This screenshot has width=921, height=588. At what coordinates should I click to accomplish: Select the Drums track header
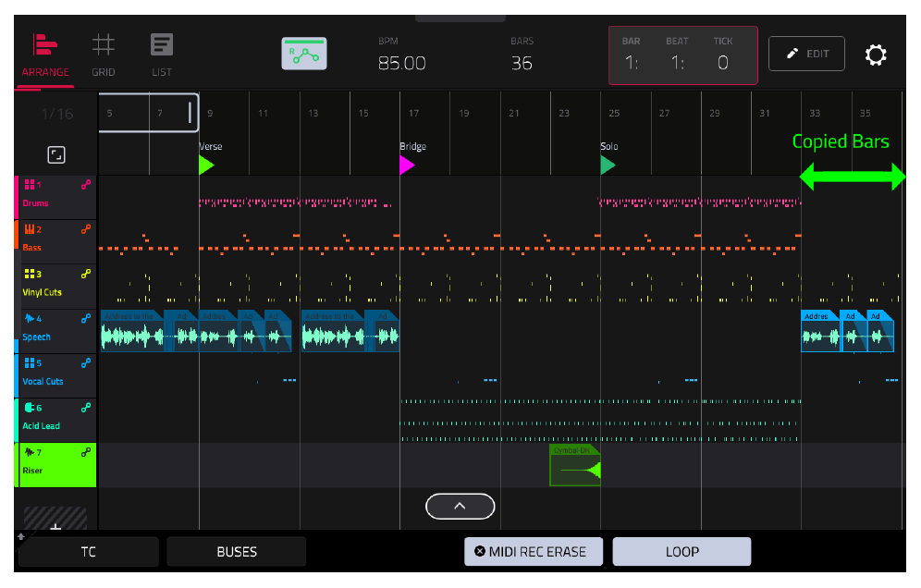(x=55, y=197)
